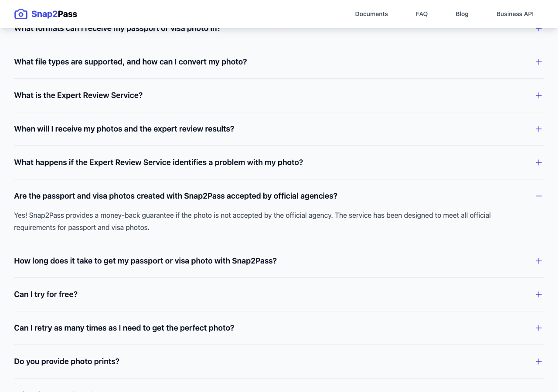Click plus icon for file types question
The image size is (558, 392).
point(539,62)
